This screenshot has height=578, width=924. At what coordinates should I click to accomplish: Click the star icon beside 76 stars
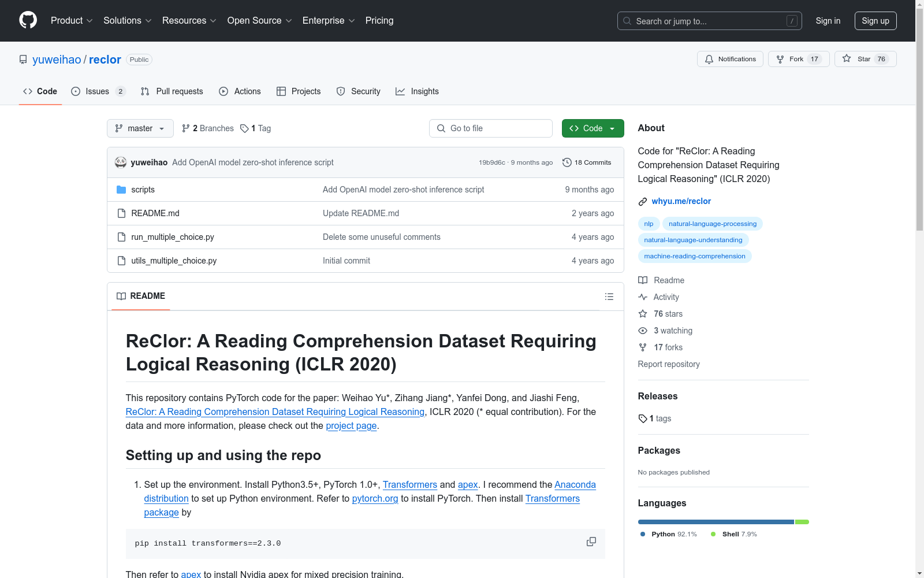[643, 314]
